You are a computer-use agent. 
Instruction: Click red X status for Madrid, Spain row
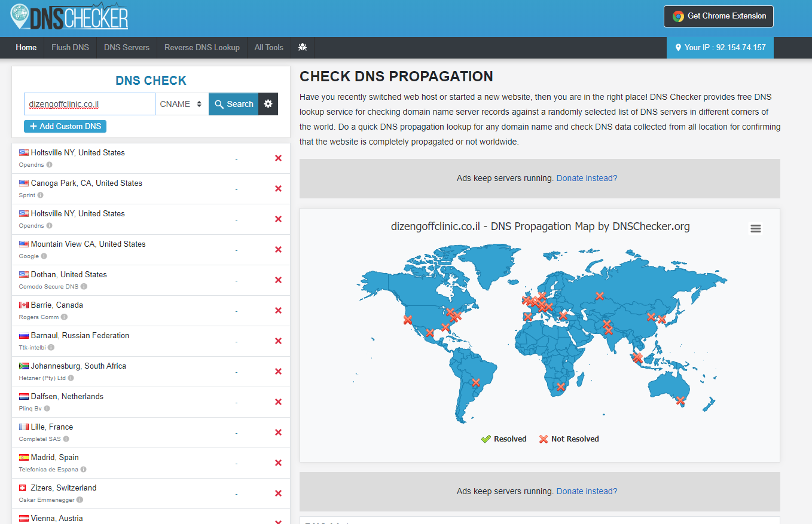[278, 463]
